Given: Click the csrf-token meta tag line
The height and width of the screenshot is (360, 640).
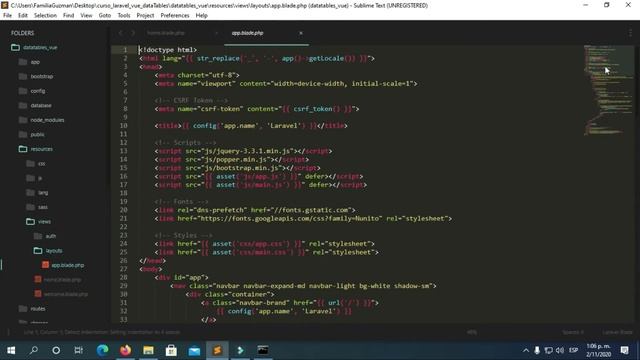Looking at the screenshot, I should point(257,109).
